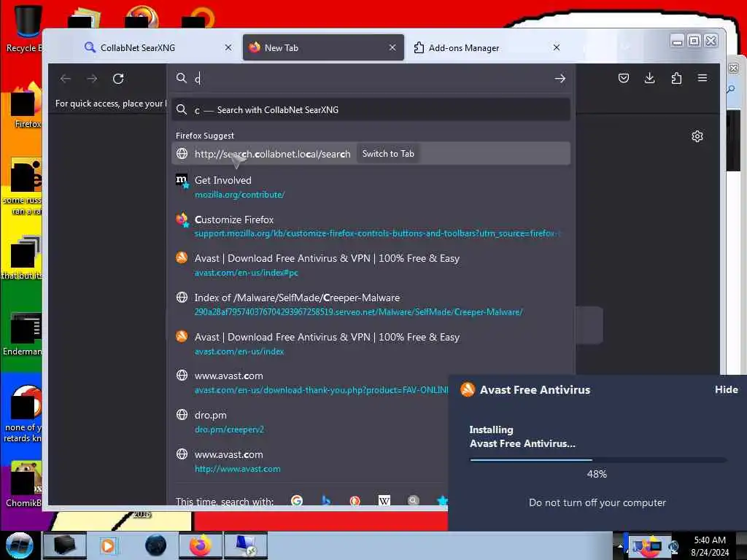This screenshot has width=747, height=560.
Task: Select the avast download-thank-you suggestion
Action: click(309, 383)
